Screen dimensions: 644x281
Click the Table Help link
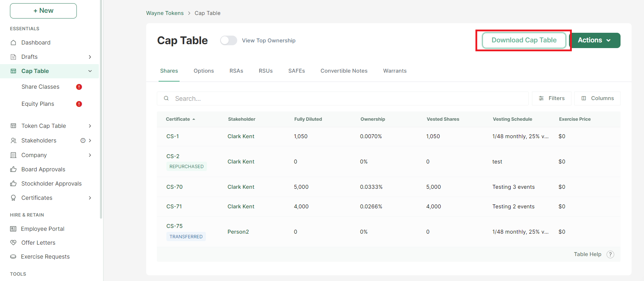[587, 254]
